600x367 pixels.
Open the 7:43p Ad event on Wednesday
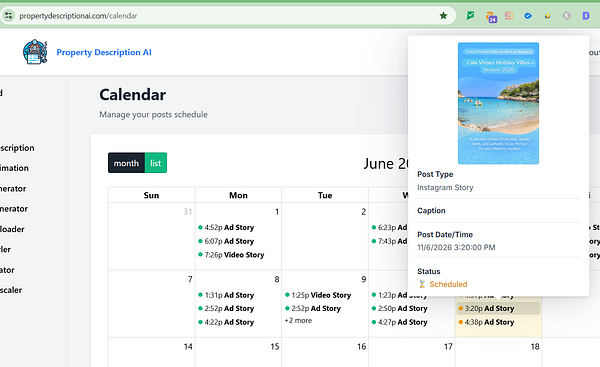click(x=389, y=241)
